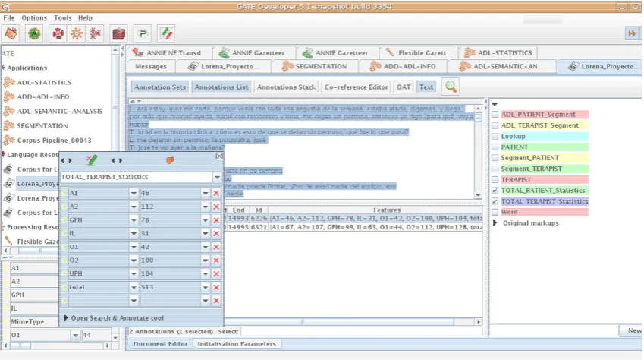
Task: Tick the Segment_PATIENT checkbox
Action: click(x=495, y=158)
